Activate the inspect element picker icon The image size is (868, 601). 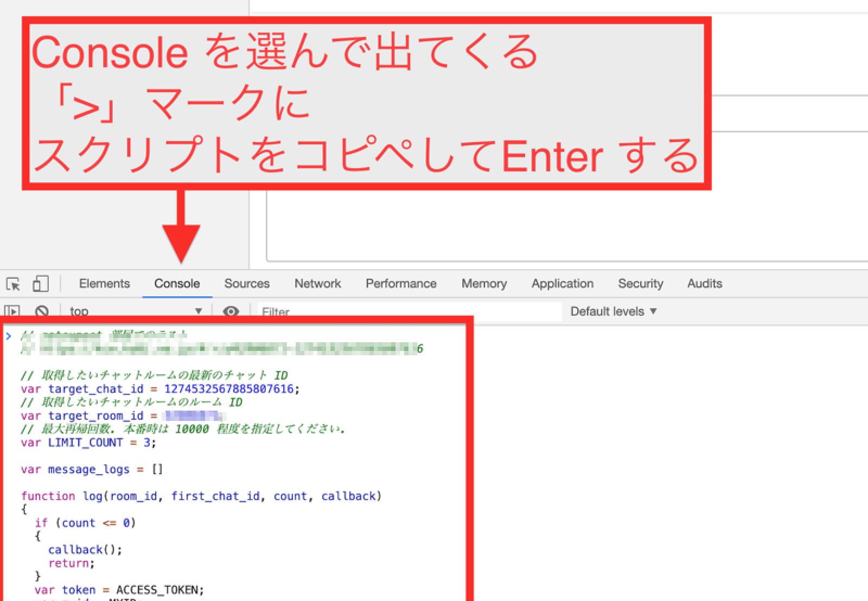click(13, 284)
